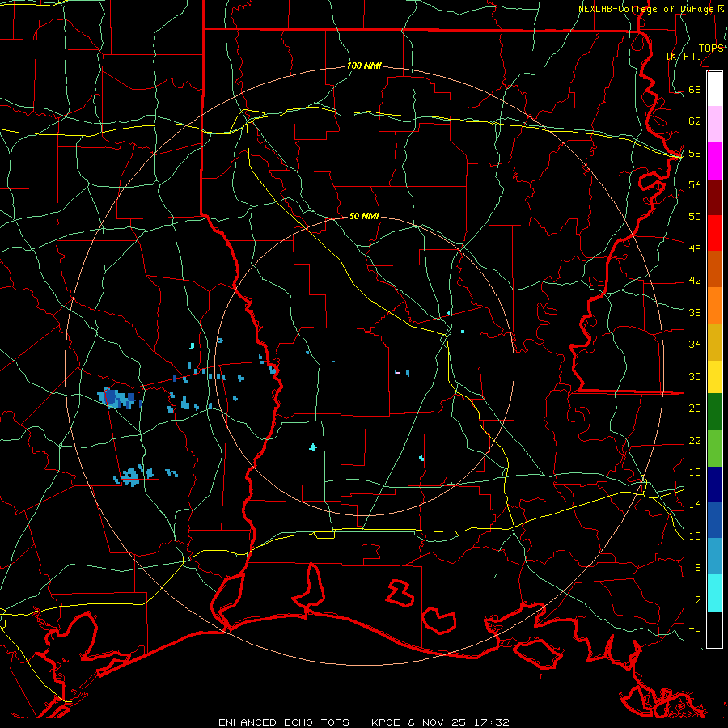Click the 50 NMI range ring label
Screen dimensions: 728x728
click(364, 216)
